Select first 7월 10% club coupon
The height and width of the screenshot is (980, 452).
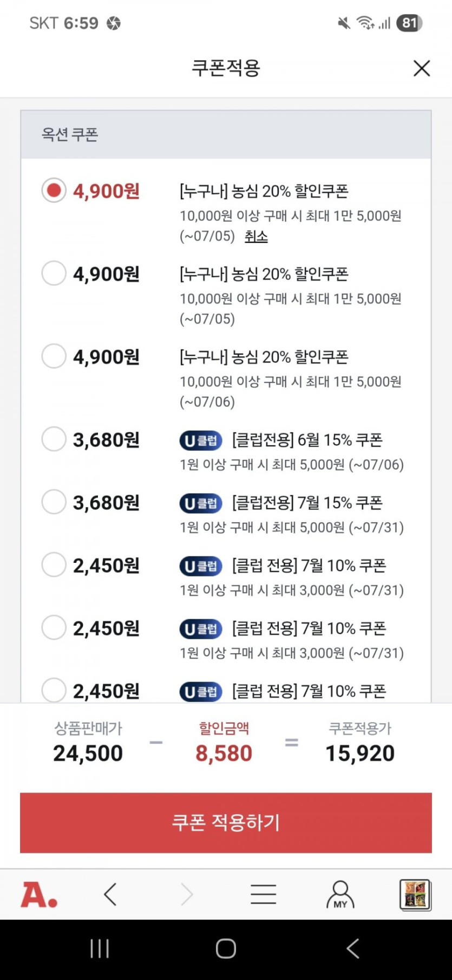[54, 565]
